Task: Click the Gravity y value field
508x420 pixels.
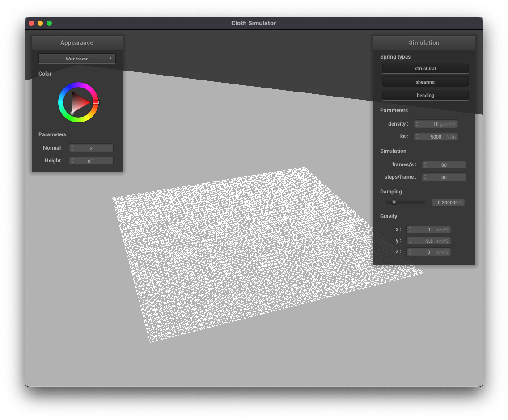Action: coord(428,241)
